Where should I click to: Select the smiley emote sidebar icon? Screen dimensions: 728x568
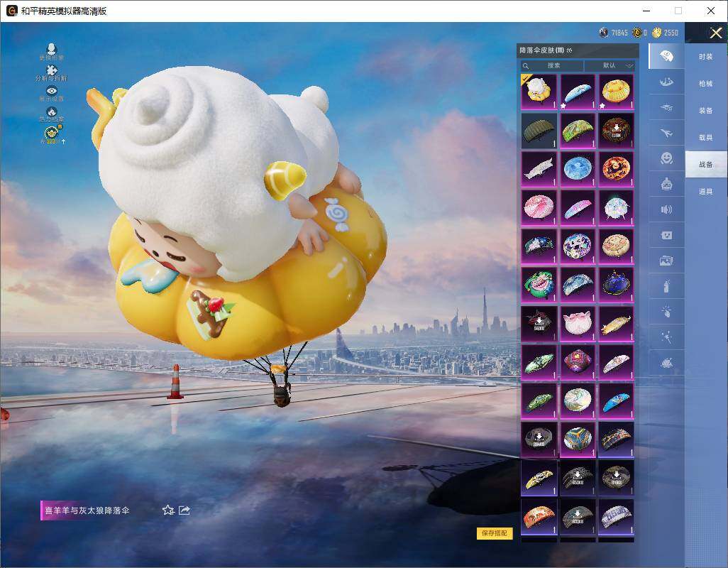coord(666,158)
